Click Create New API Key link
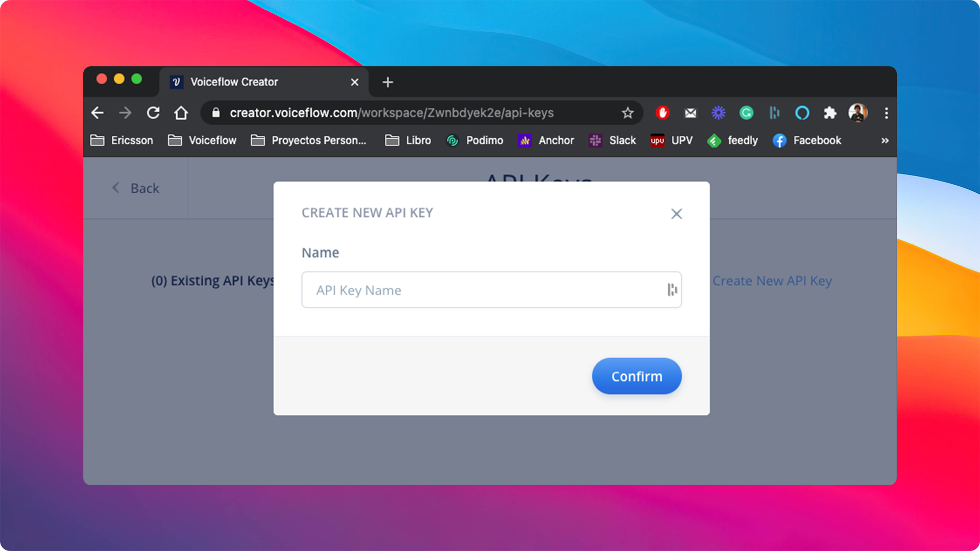This screenshot has height=551, width=980. pyautogui.click(x=772, y=281)
